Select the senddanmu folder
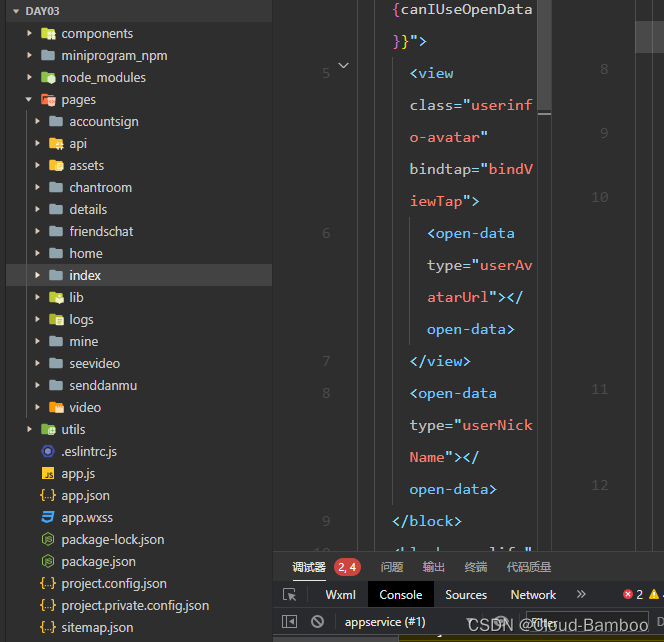The image size is (664, 642). (139, 385)
